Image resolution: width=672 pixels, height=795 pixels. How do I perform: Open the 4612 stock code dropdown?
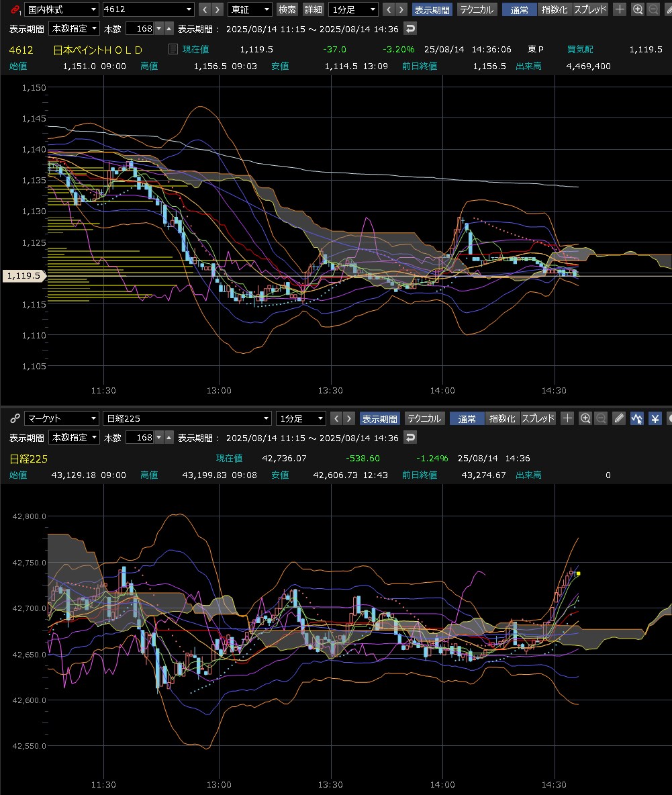[148, 9]
